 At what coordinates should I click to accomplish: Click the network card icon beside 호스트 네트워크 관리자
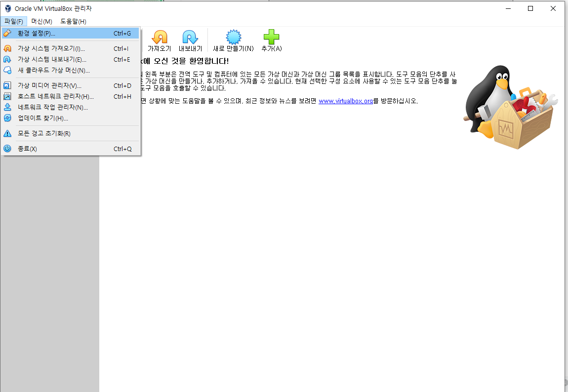click(x=7, y=96)
